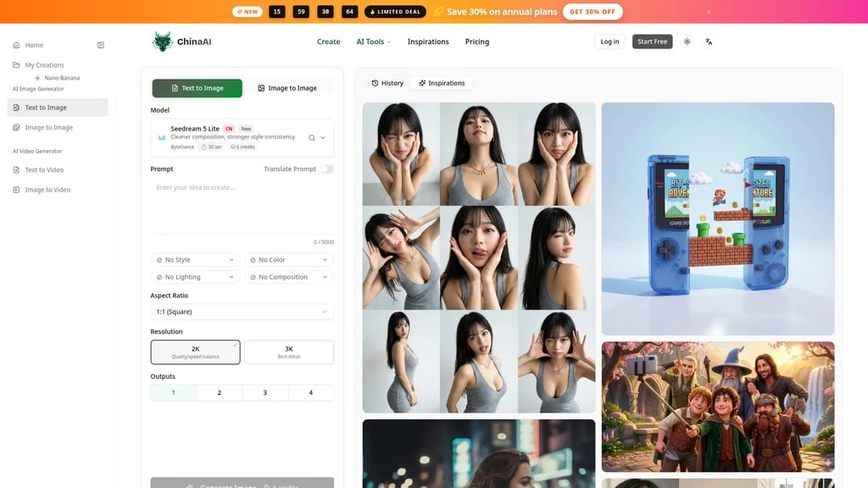
Task: Switch to the History tab
Action: pyautogui.click(x=387, y=83)
